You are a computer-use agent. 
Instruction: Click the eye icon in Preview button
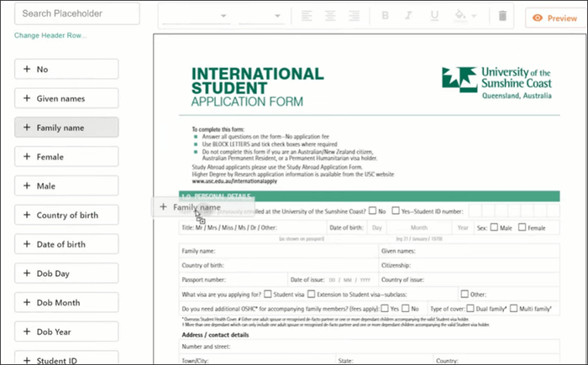coord(538,18)
